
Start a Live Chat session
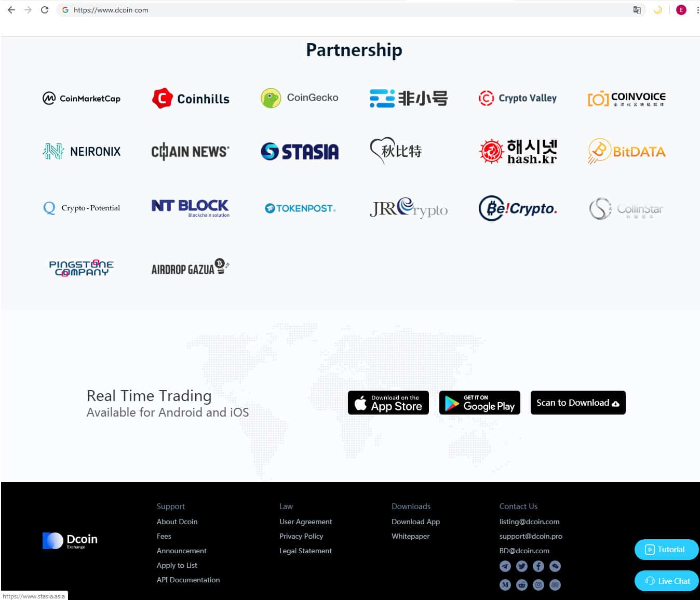pos(667,581)
